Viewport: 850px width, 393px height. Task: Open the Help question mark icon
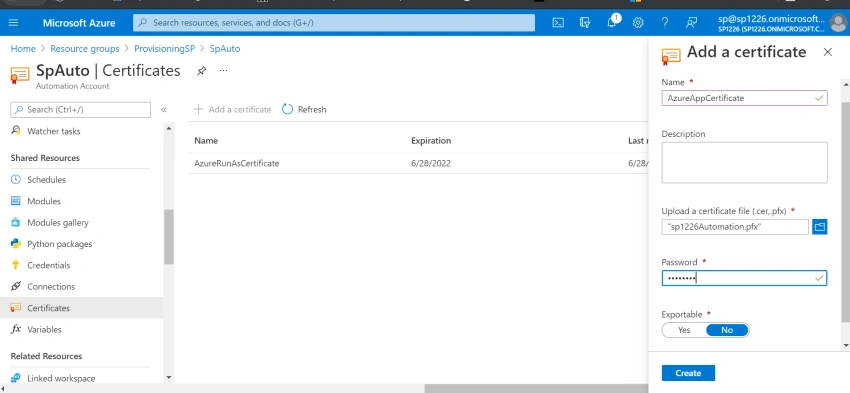point(665,23)
